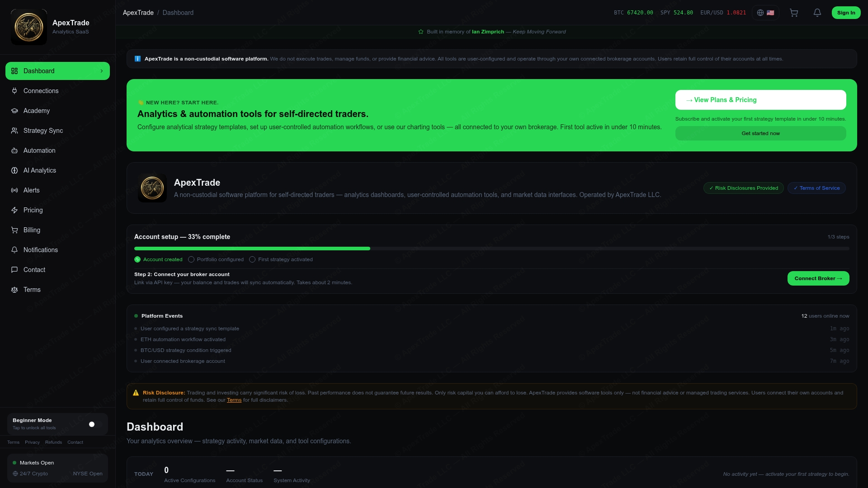
Task: Click NYSE Open status text
Action: (x=88, y=474)
